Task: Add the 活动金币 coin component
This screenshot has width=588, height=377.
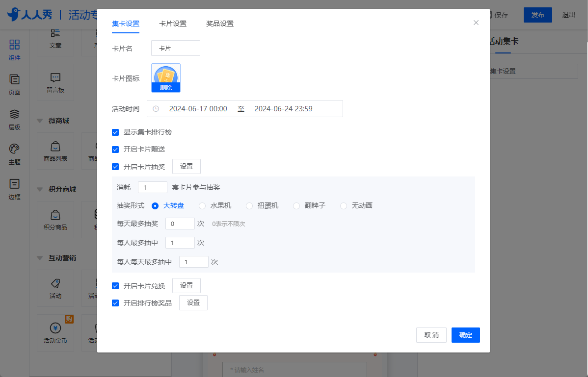Action: (x=55, y=333)
